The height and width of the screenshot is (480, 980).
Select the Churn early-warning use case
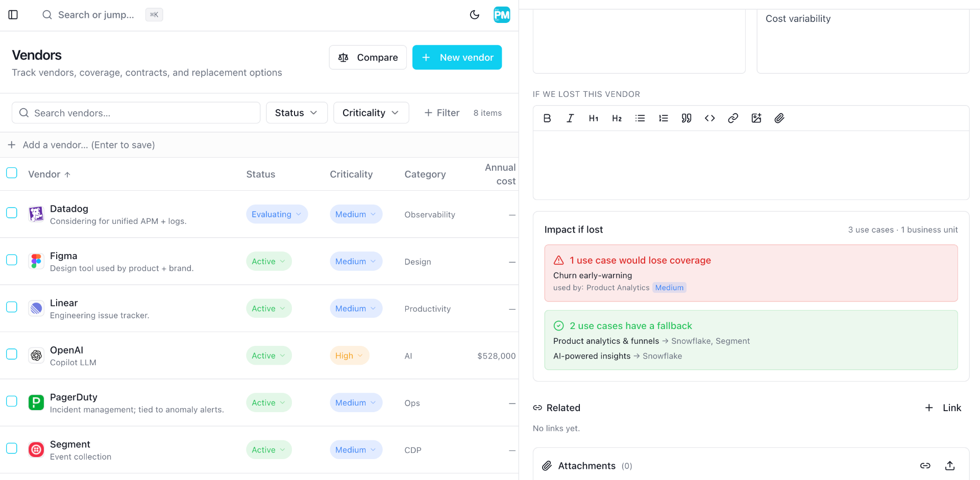pyautogui.click(x=593, y=275)
